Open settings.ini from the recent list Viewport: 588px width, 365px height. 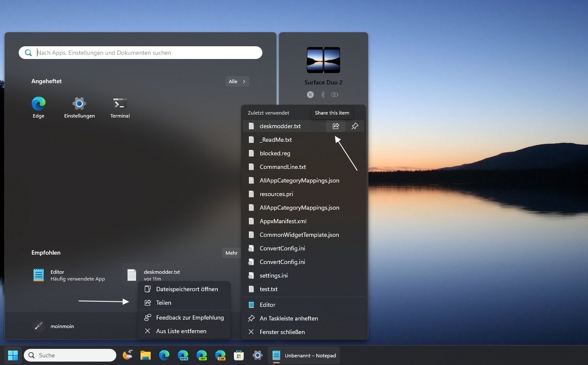click(304, 275)
